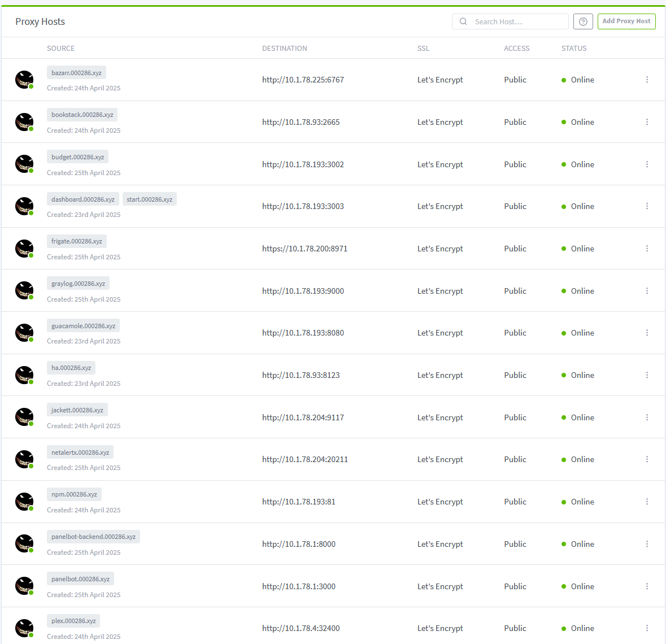666x644 pixels.
Task: Open three-dot menu for frigate.000286.xyz
Action: click(647, 249)
